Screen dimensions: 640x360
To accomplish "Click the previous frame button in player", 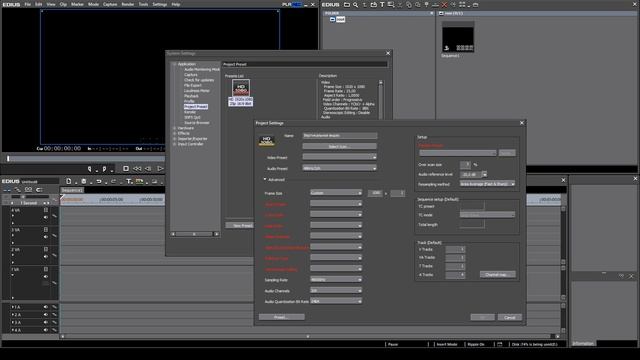I will coord(148,169).
